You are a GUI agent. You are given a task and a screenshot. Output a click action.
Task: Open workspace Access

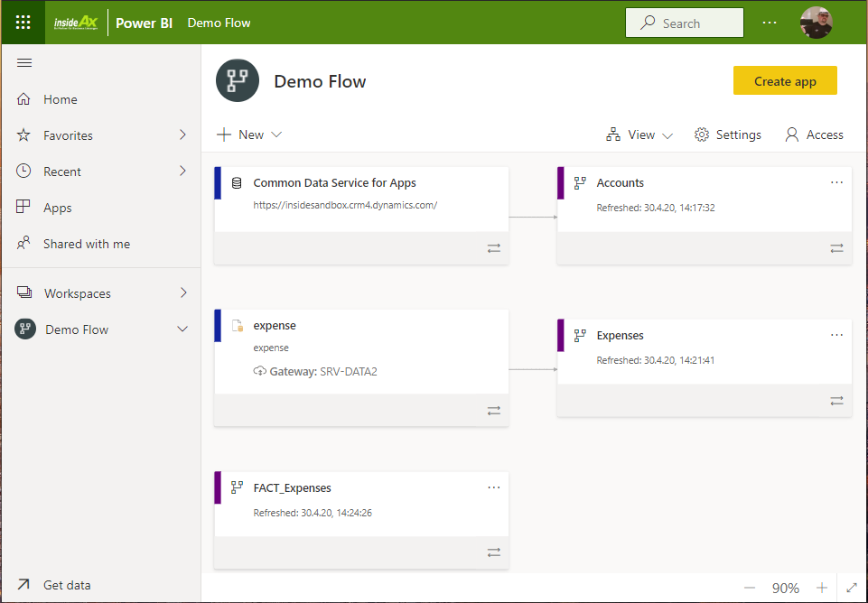pyautogui.click(x=815, y=135)
